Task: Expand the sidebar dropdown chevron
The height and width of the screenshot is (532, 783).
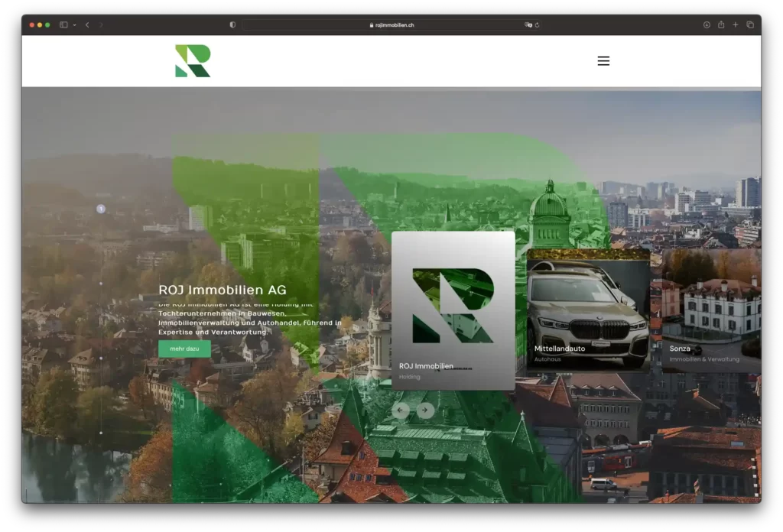Action: (74, 24)
